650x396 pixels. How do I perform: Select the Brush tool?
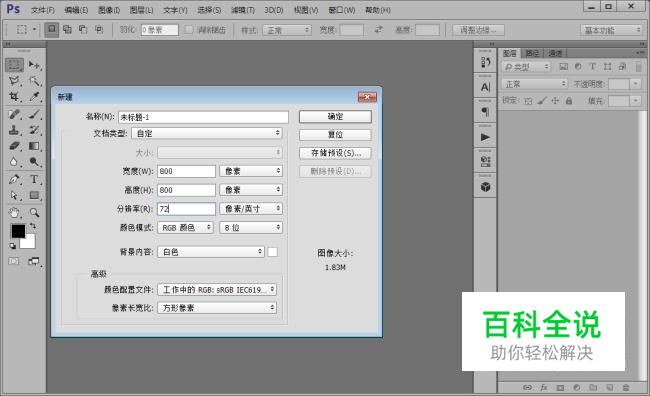point(34,114)
